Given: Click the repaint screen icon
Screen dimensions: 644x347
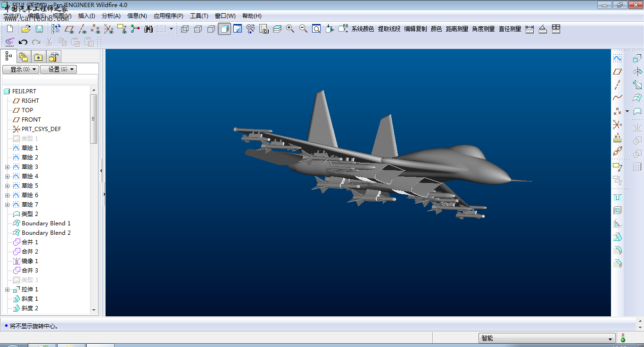Looking at the screenshot, I should tap(238, 29).
